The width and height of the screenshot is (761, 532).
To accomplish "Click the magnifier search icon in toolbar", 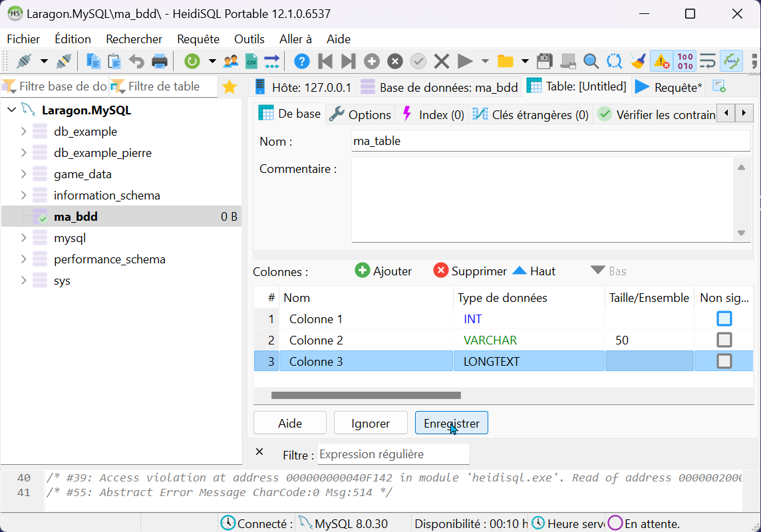I will click(x=591, y=62).
